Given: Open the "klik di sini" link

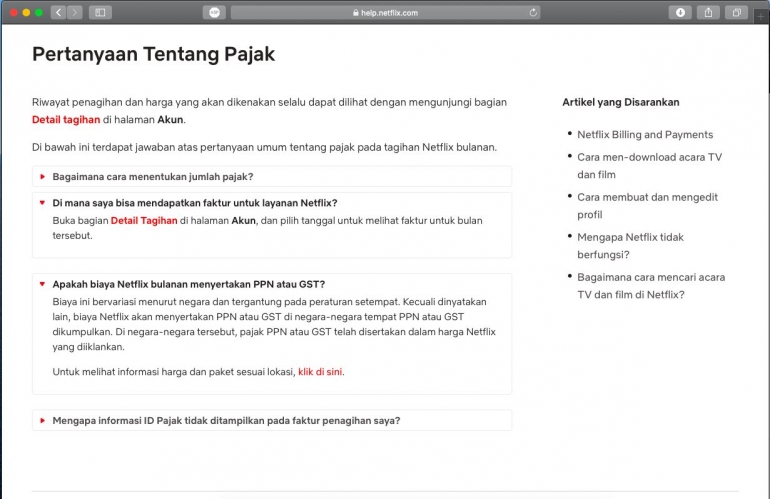Looking at the screenshot, I should click(x=320, y=371).
